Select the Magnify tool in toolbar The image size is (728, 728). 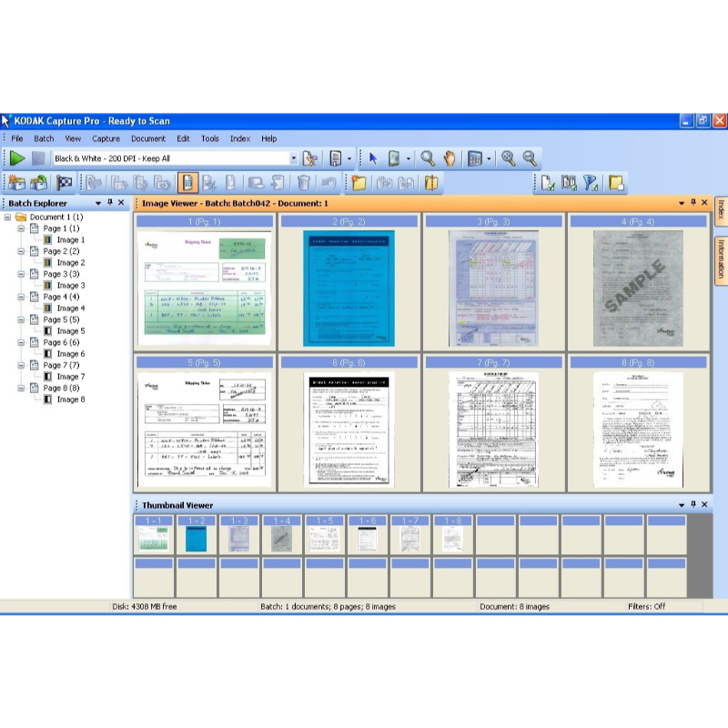point(427,158)
